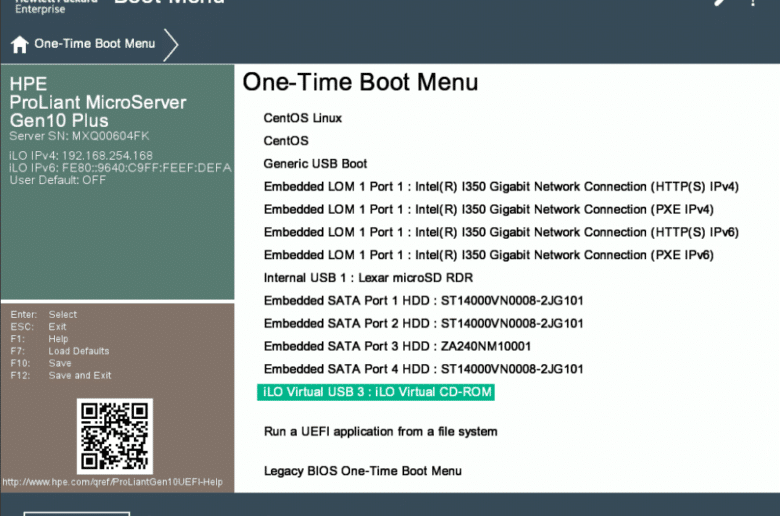
Task: Select Embedded SATA Port 1 HDD entry
Action: 423,301
